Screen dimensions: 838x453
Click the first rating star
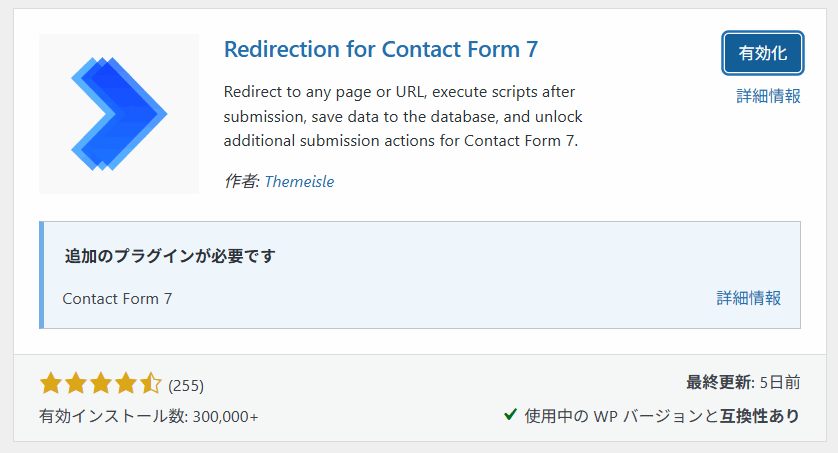(51, 384)
